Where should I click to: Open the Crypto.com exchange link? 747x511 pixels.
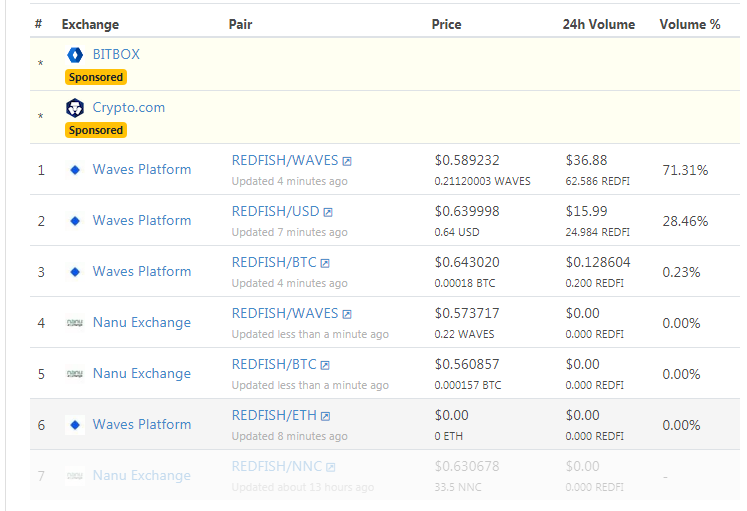[129, 108]
